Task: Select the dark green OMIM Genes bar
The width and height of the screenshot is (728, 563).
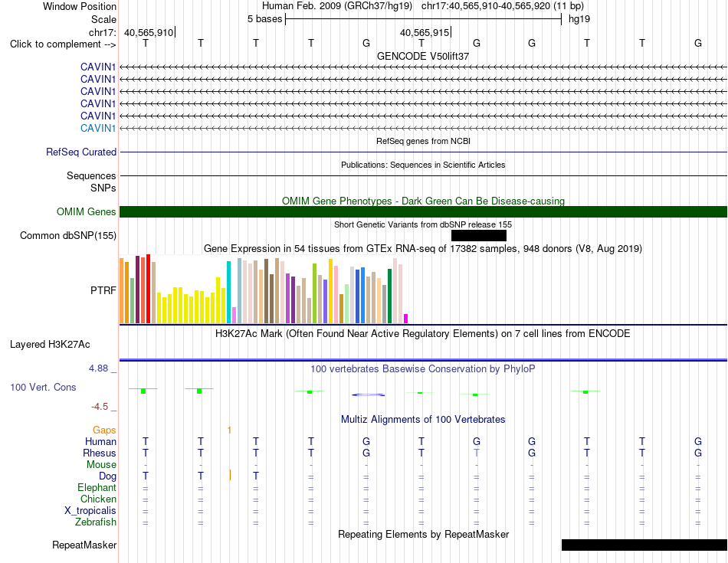Action: [423, 211]
